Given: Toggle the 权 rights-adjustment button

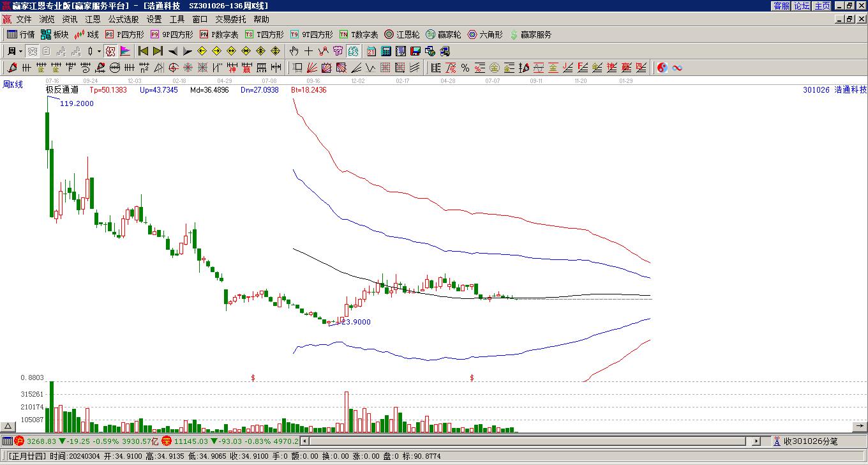Looking at the screenshot, I should pos(110,51).
